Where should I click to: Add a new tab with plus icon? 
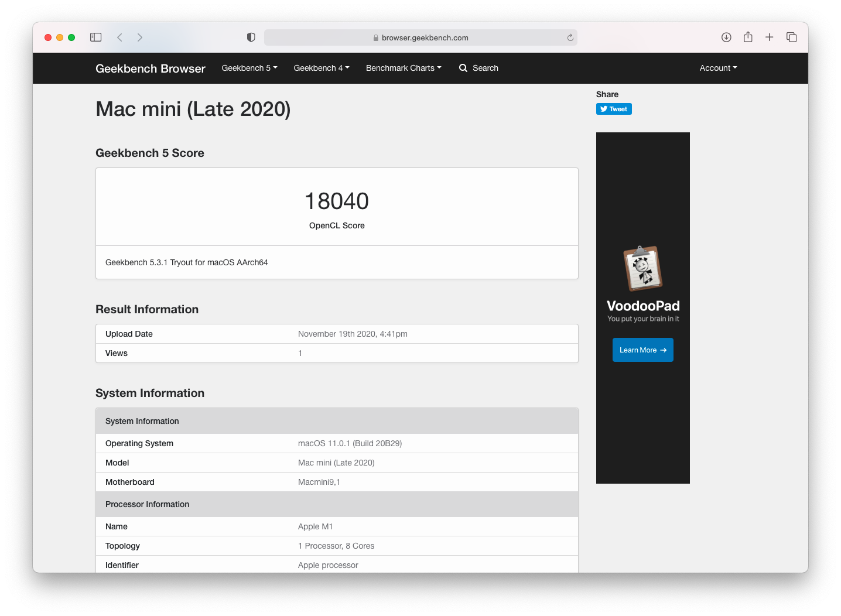coord(770,37)
